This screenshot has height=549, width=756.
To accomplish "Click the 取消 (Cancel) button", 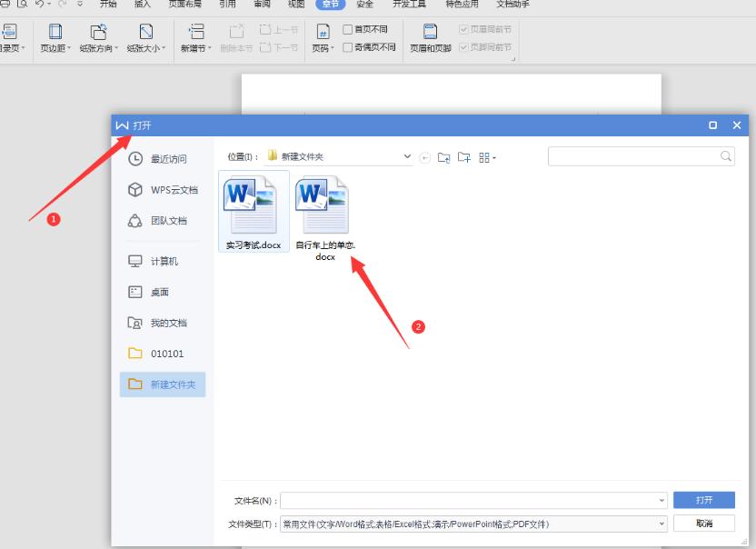I will click(703, 523).
